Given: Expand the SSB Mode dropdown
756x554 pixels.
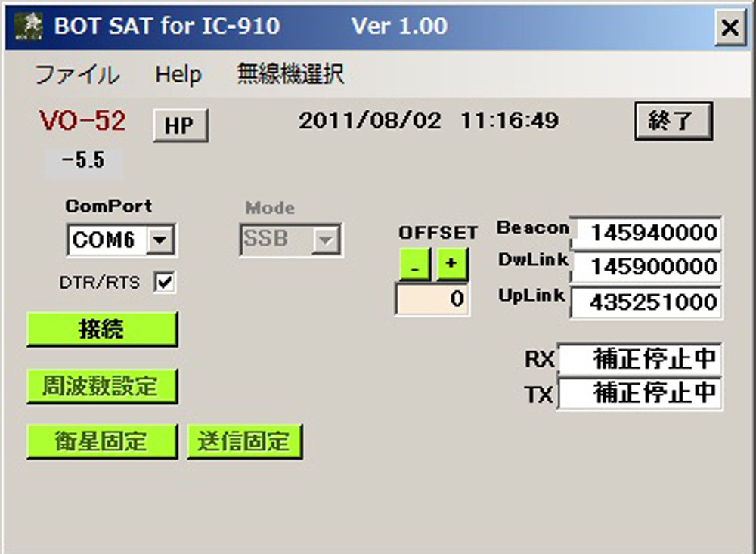Looking at the screenshot, I should (325, 239).
